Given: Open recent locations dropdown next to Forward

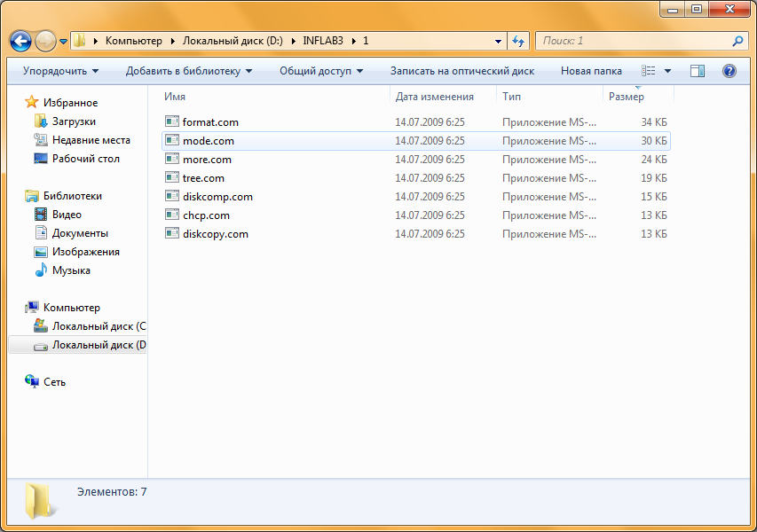Looking at the screenshot, I should 63,42.
